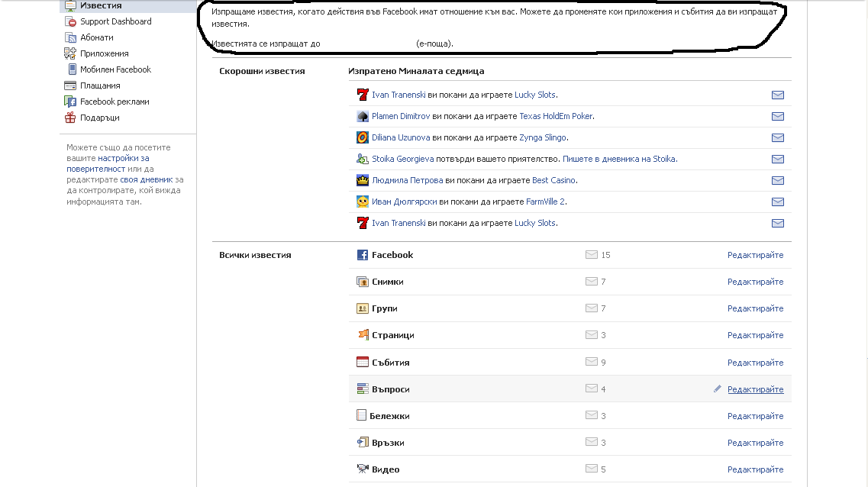Click the Плащания credit card icon

coord(70,85)
